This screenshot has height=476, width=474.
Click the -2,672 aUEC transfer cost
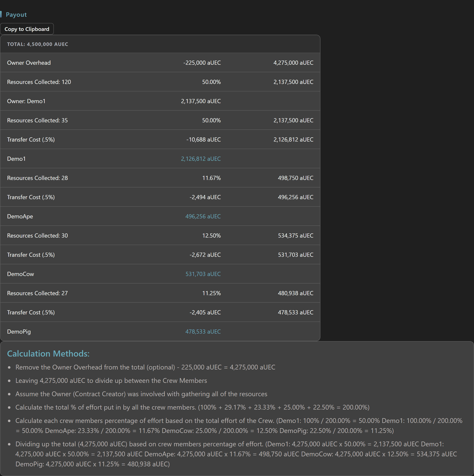pyautogui.click(x=205, y=255)
